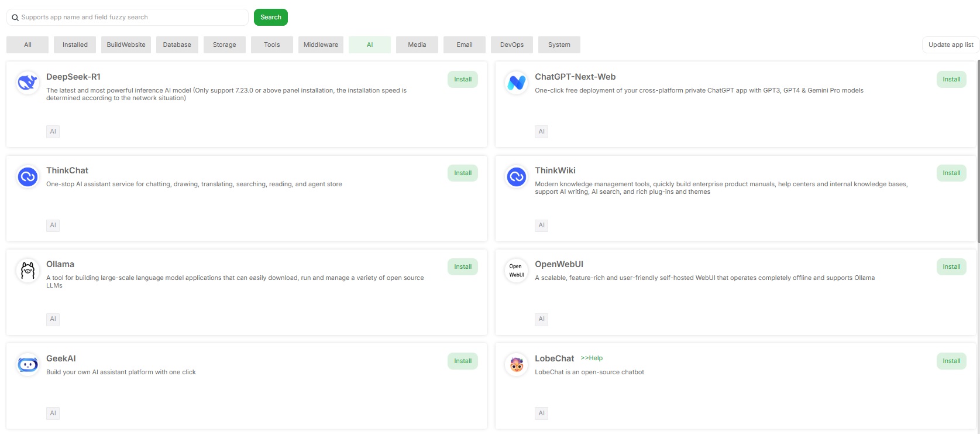The width and height of the screenshot is (980, 434).
Task: Select the DevOps category tab
Action: coord(512,45)
